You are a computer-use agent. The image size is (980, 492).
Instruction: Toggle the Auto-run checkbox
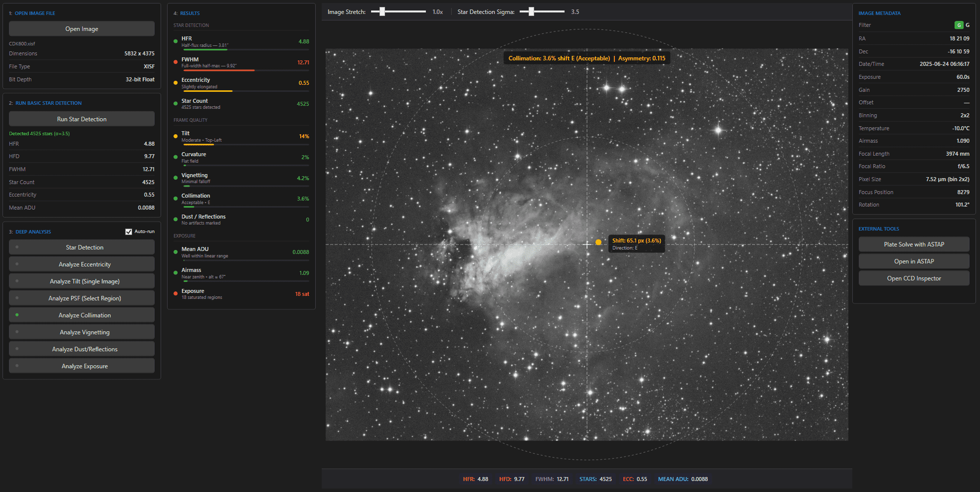(x=129, y=232)
